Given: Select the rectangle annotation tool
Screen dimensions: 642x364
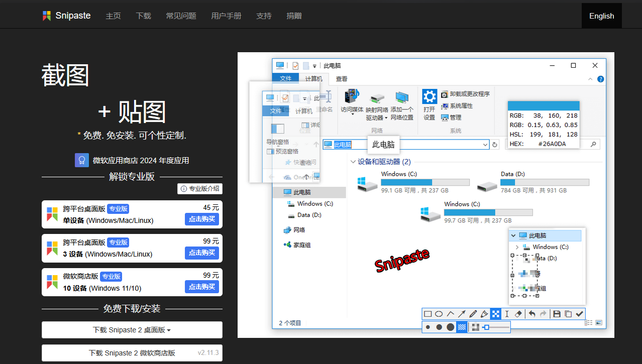Looking at the screenshot, I should [x=428, y=314].
